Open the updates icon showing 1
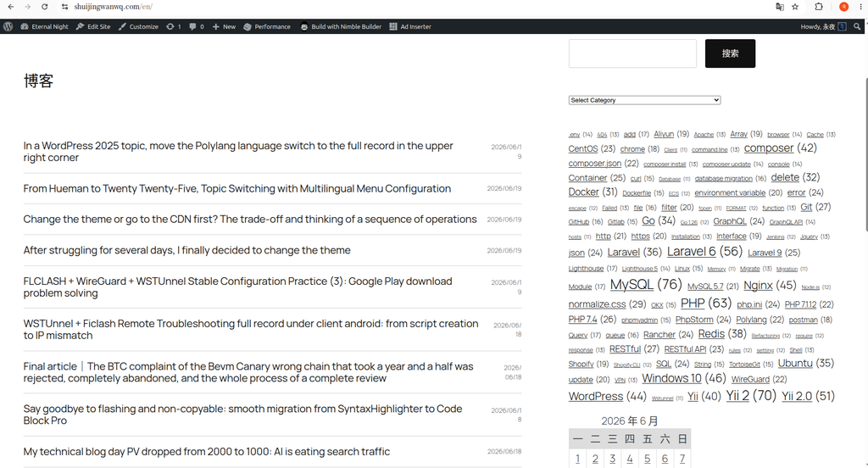 point(173,26)
